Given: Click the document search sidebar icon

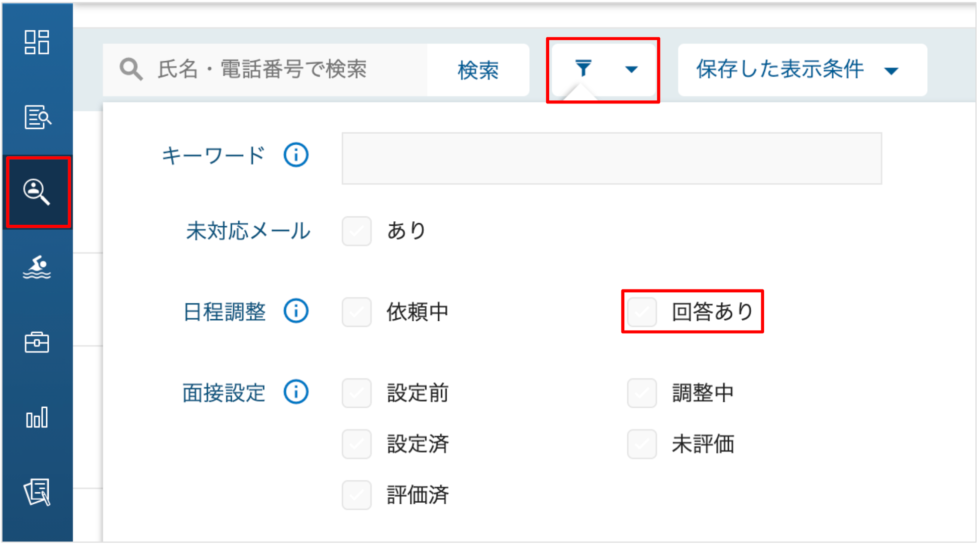Looking at the screenshot, I should click(x=37, y=117).
